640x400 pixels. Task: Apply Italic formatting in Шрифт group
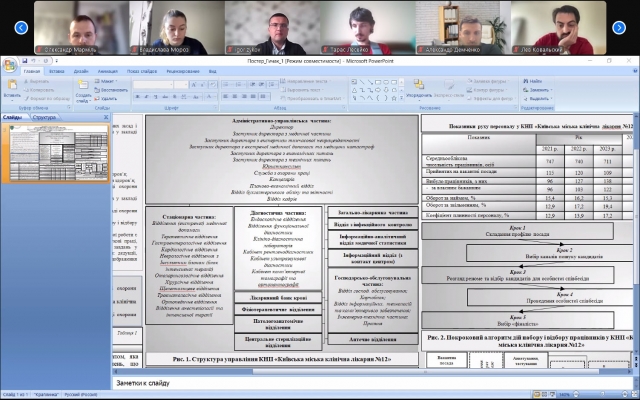pyautogui.click(x=147, y=97)
